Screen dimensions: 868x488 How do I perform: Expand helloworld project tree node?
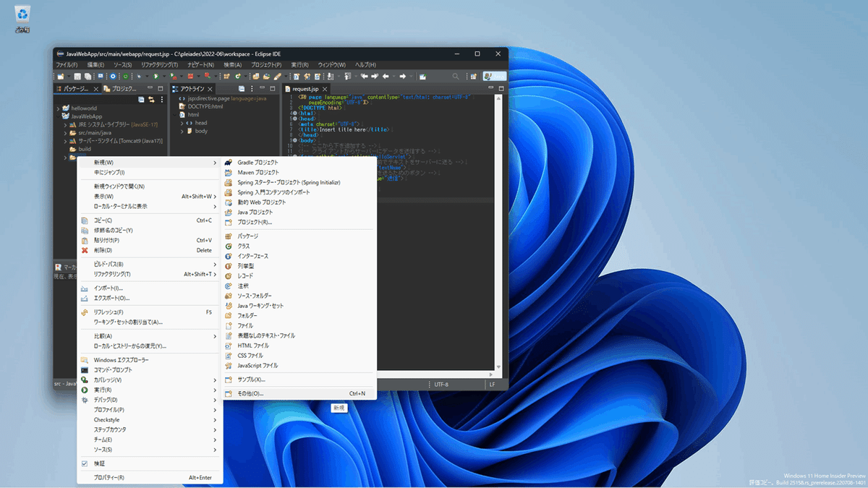58,108
